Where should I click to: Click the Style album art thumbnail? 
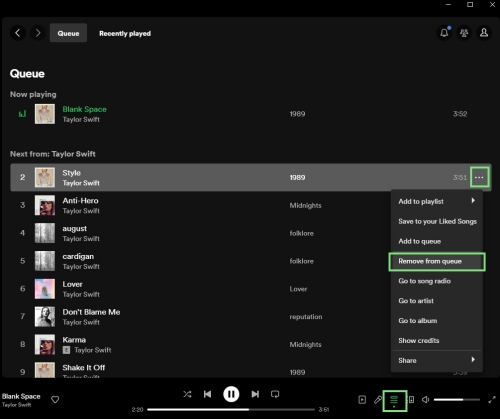pos(45,177)
